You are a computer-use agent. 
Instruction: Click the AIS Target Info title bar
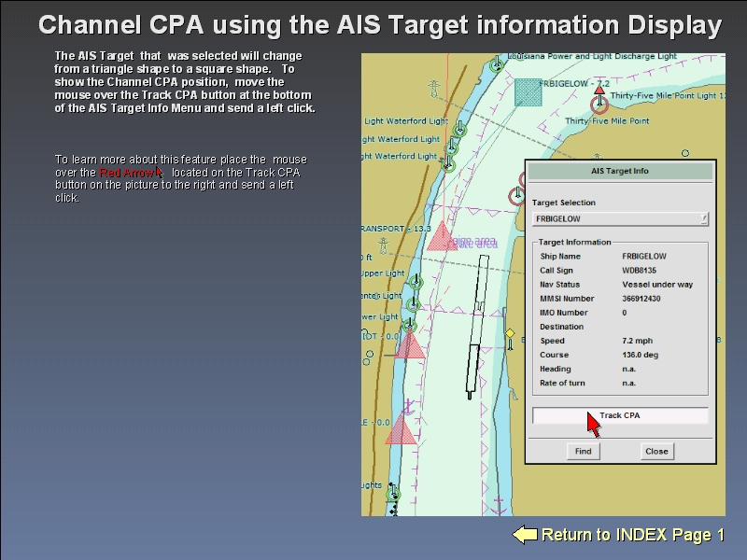pyautogui.click(x=620, y=171)
